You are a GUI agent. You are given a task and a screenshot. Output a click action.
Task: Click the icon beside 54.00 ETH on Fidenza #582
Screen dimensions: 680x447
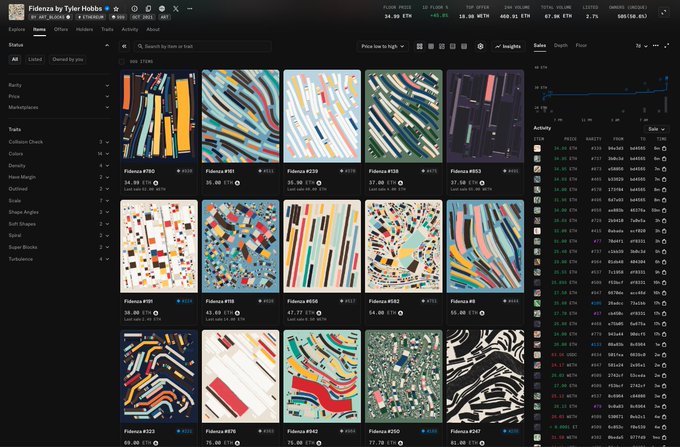click(400, 313)
